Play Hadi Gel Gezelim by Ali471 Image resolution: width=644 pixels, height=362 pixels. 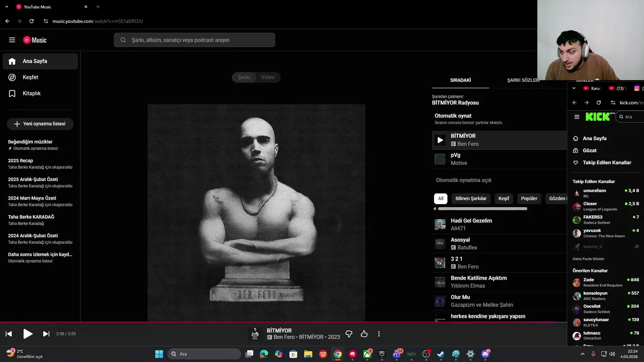pos(500,225)
